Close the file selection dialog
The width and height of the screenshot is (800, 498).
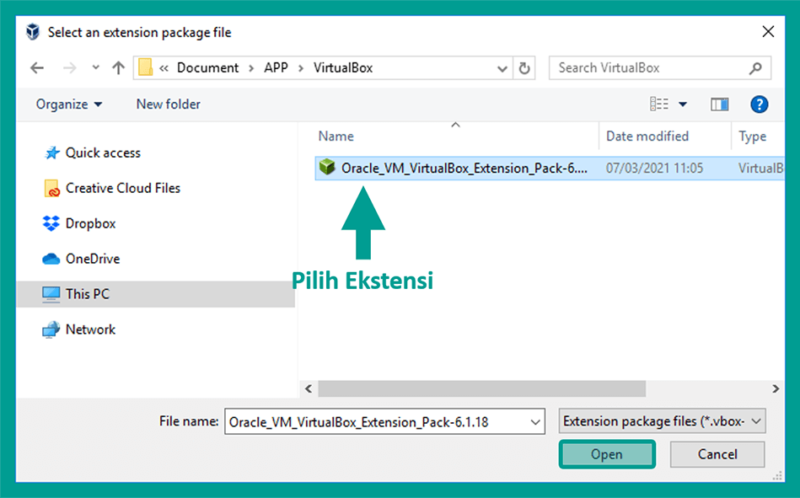768,32
